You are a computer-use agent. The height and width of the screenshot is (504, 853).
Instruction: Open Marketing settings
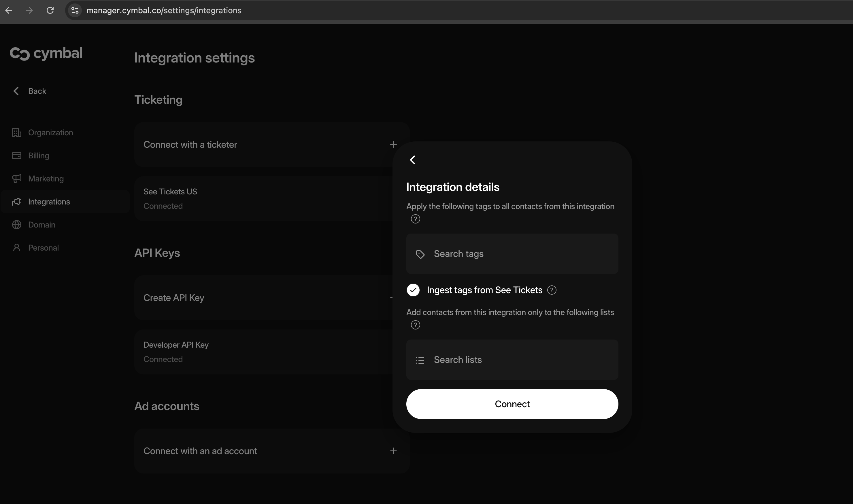46,179
